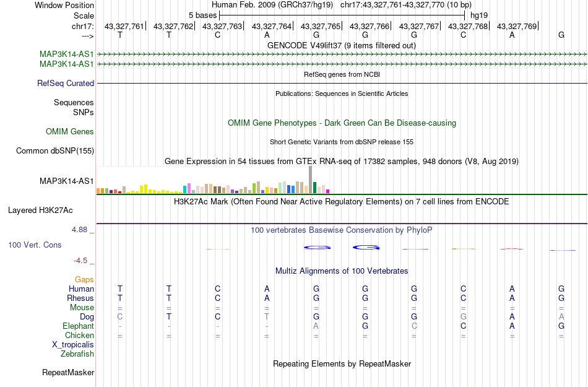Open Repeating Elements by RepeatMasker title

[x=342, y=364]
